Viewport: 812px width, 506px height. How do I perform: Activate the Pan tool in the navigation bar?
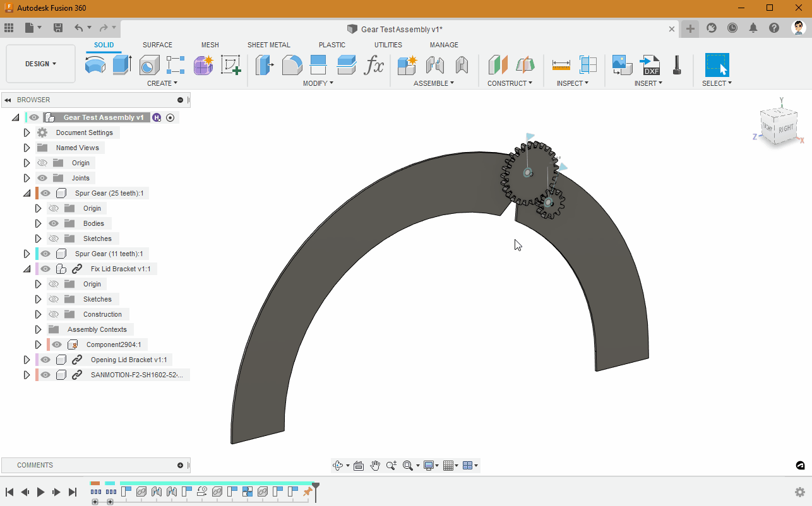tap(375, 465)
